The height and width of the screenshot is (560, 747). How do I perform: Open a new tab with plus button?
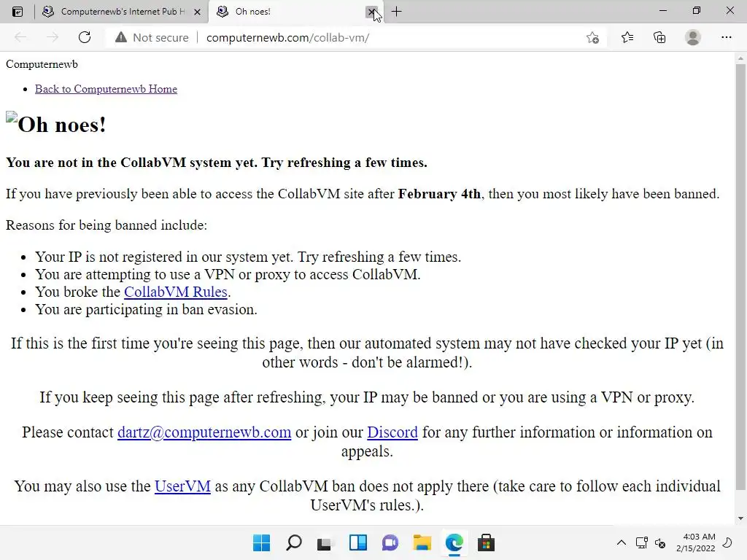click(396, 12)
